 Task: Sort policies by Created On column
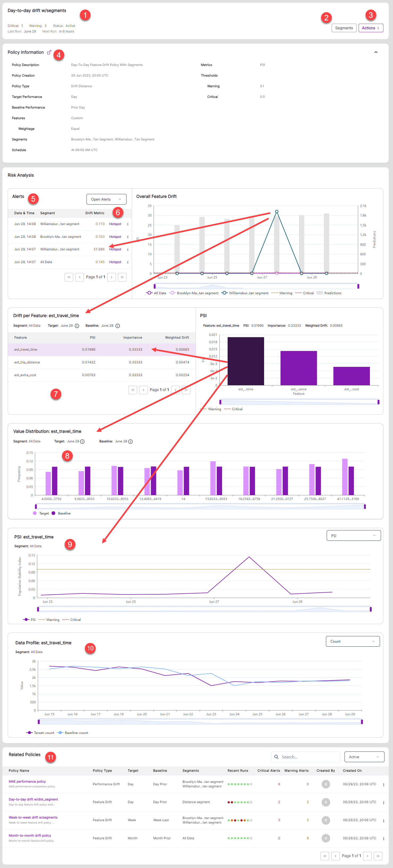click(352, 771)
